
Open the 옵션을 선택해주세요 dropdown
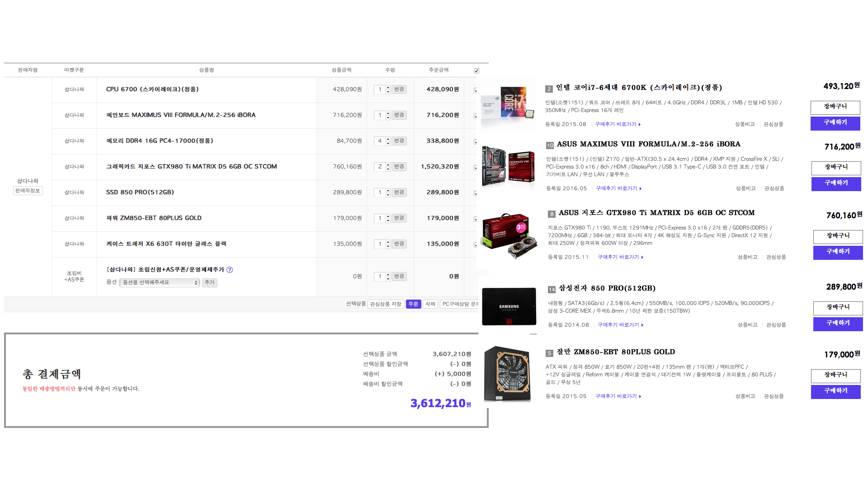click(160, 282)
